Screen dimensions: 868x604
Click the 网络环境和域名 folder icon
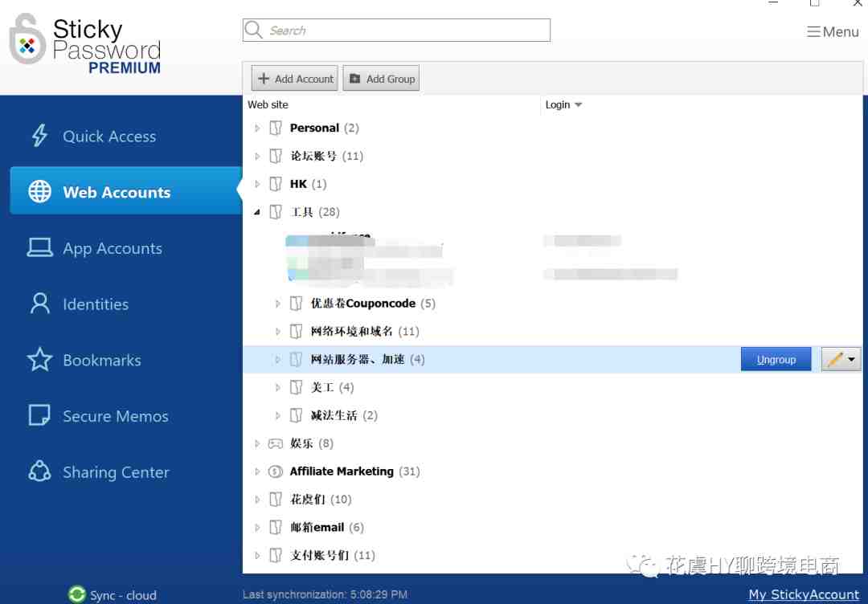(296, 331)
